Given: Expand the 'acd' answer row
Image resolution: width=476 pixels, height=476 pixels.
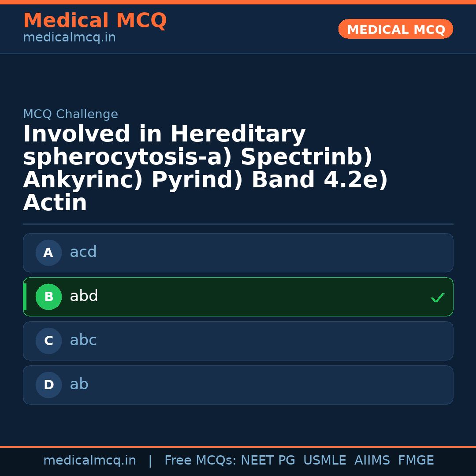Looking at the screenshot, I should click(238, 253).
